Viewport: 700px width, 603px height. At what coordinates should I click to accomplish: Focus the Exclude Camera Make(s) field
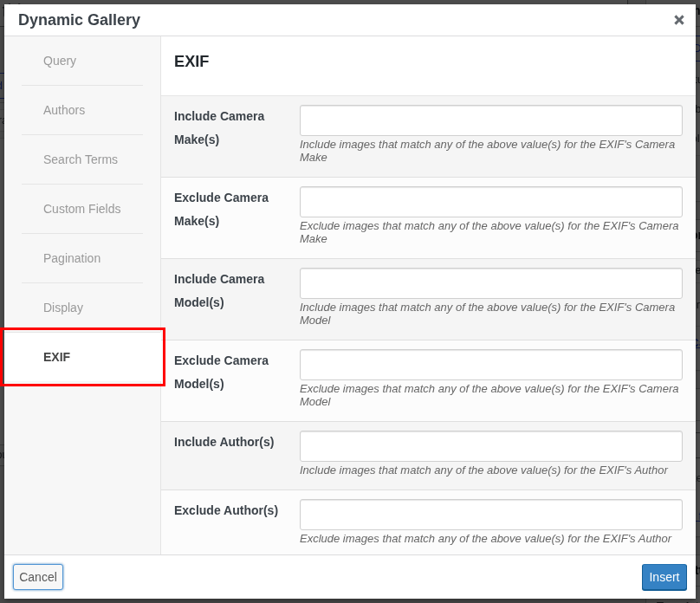[x=490, y=202]
